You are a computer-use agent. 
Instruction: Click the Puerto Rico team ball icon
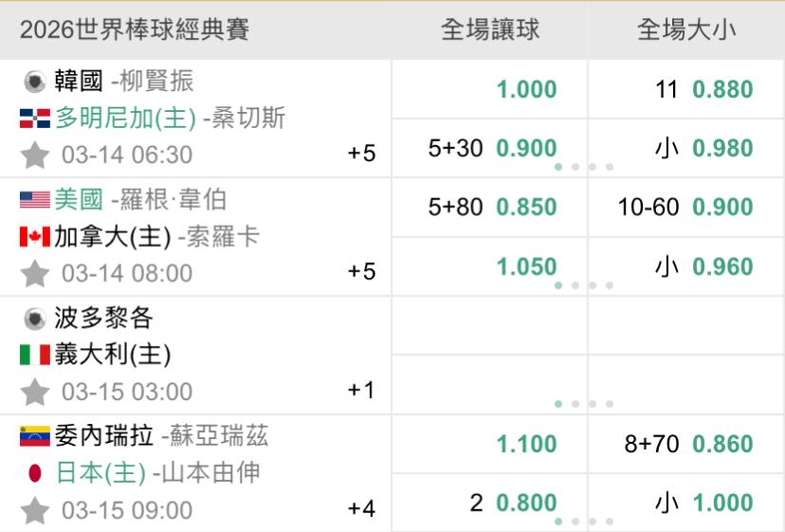click(34, 319)
